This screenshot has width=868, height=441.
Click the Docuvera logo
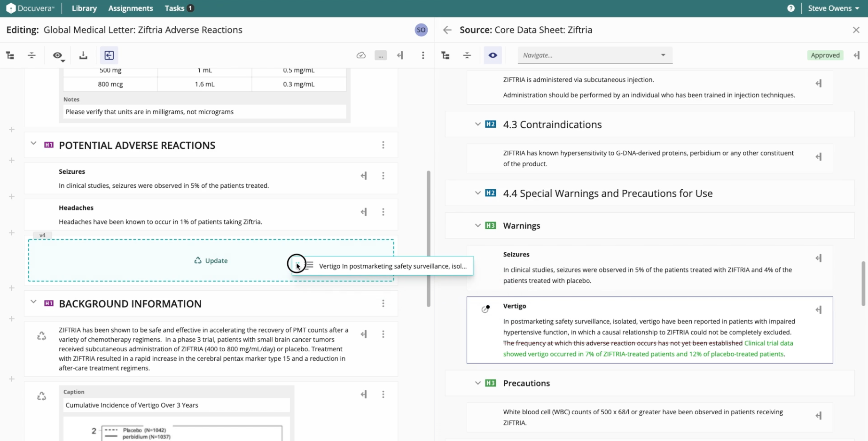(x=30, y=8)
